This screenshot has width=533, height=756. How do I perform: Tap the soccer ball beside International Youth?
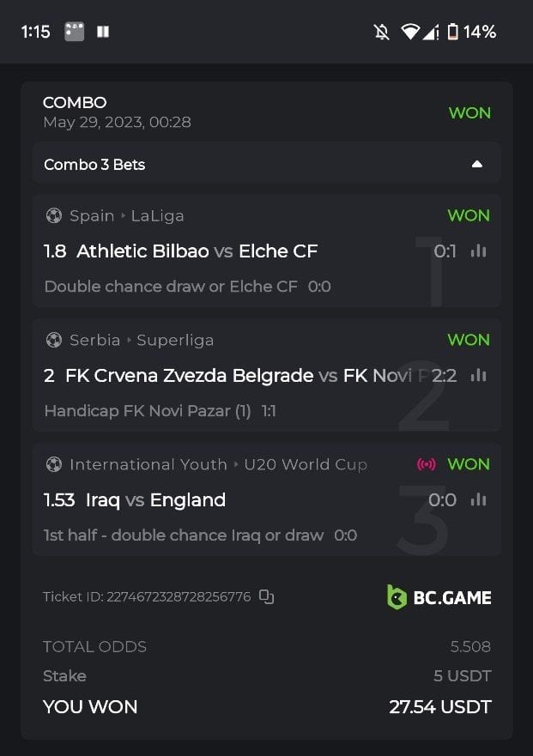click(54, 464)
